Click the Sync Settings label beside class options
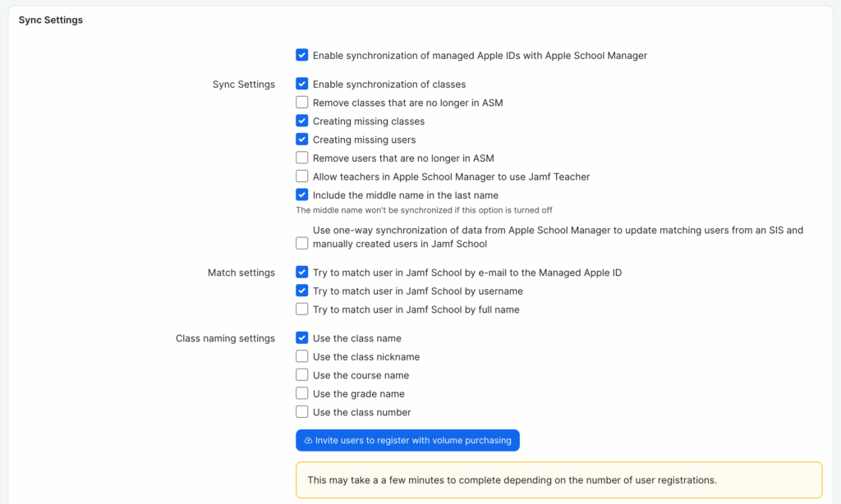Screen dimensions: 841x504 243,85
